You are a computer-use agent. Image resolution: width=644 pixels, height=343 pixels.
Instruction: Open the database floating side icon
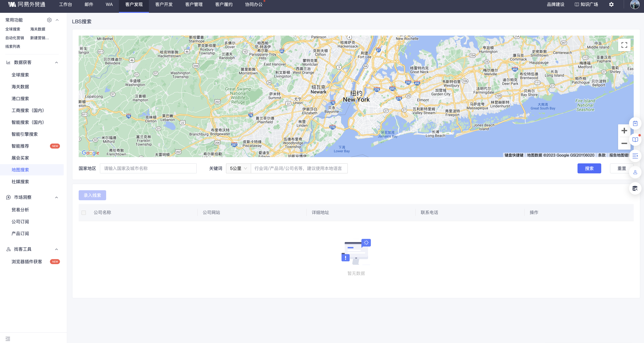point(635,189)
